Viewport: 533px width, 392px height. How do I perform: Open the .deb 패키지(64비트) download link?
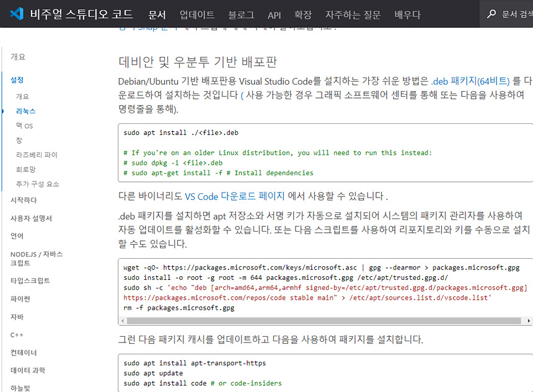point(470,81)
